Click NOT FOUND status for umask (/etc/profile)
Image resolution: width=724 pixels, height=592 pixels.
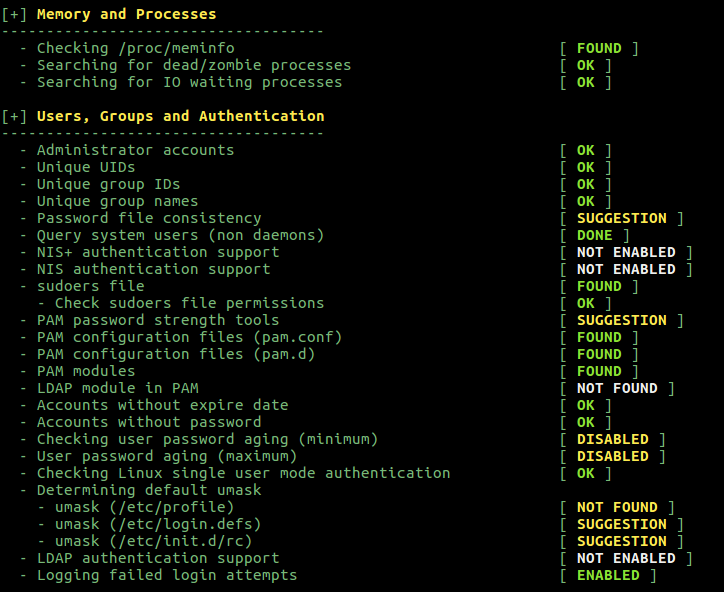617,507
